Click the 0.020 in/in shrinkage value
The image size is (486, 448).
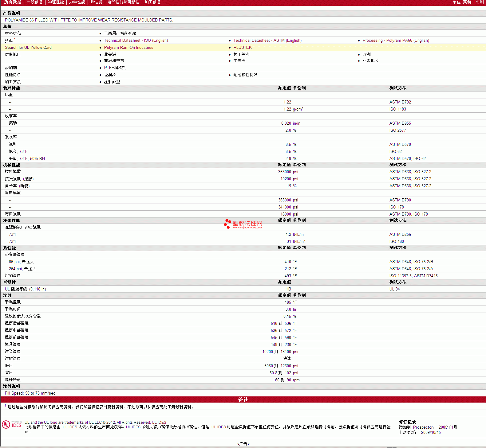coord(290,123)
